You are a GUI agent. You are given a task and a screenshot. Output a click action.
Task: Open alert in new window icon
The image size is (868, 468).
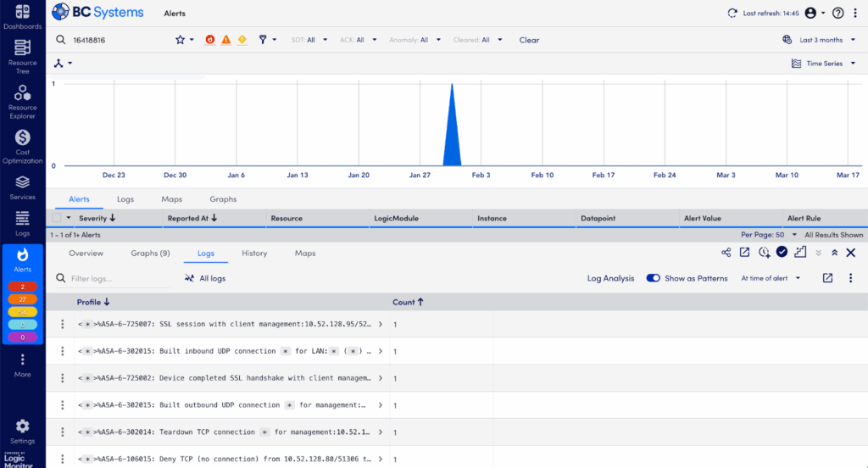[744, 253]
